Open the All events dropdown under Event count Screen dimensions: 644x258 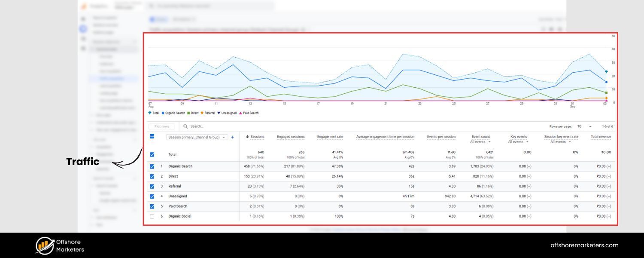[x=480, y=142]
